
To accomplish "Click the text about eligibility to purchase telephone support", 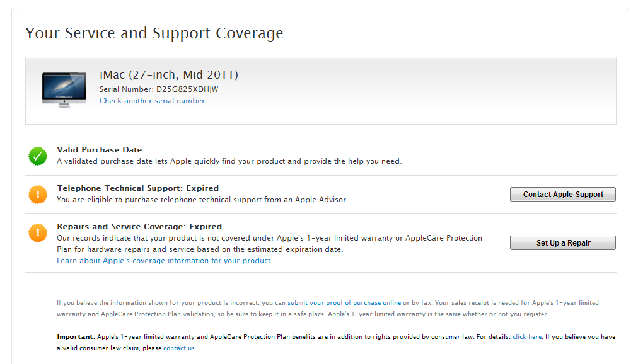I will (202, 200).
